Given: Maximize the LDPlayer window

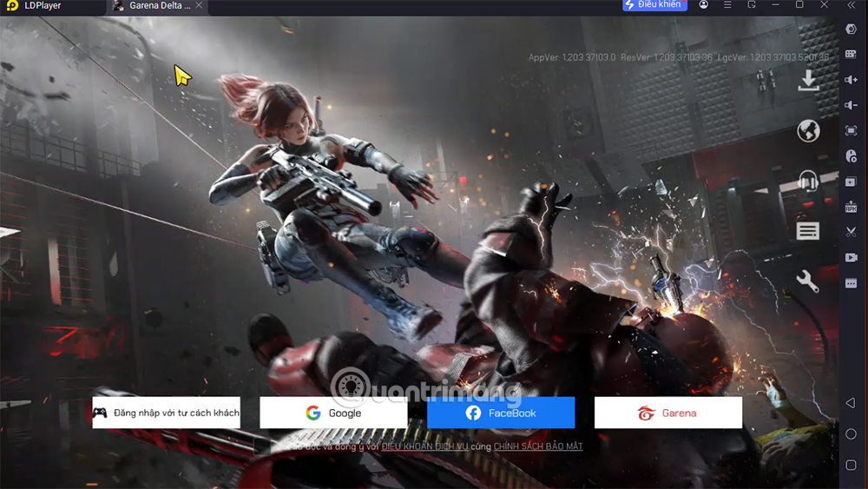Looking at the screenshot, I should (799, 4).
